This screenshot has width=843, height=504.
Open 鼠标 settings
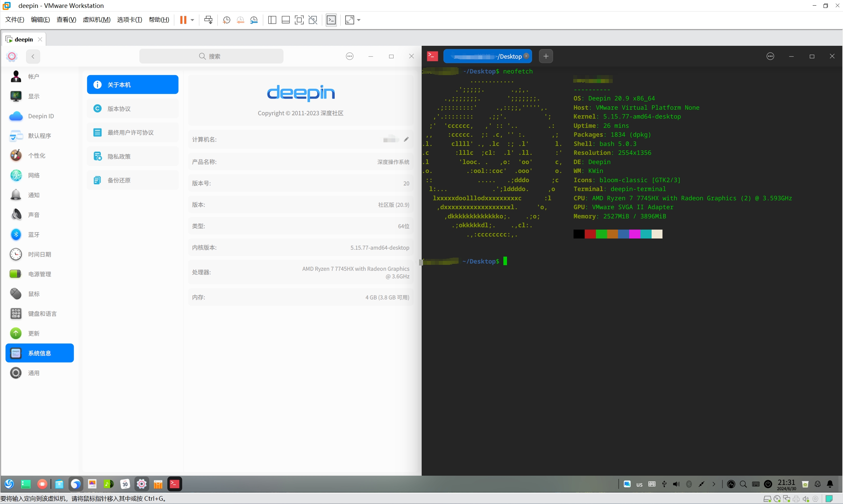pyautogui.click(x=40, y=294)
